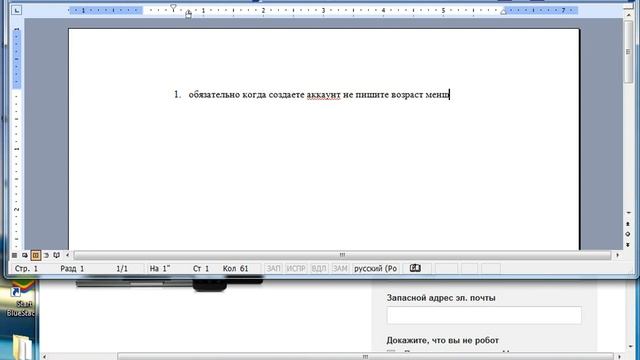The width and height of the screenshot is (640, 360).
Task: Click the word 'возраст' in the document
Action: pos(407,95)
